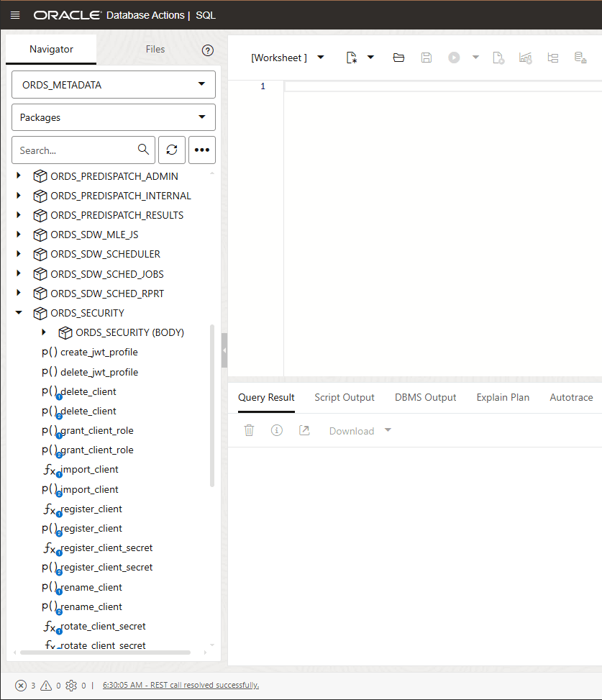Click the error count icon in status bar
Screen dimensions: 602x700
tap(21, 686)
